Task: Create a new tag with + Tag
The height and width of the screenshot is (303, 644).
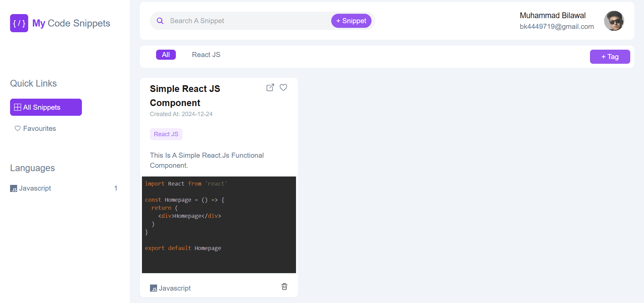Action: click(x=610, y=57)
